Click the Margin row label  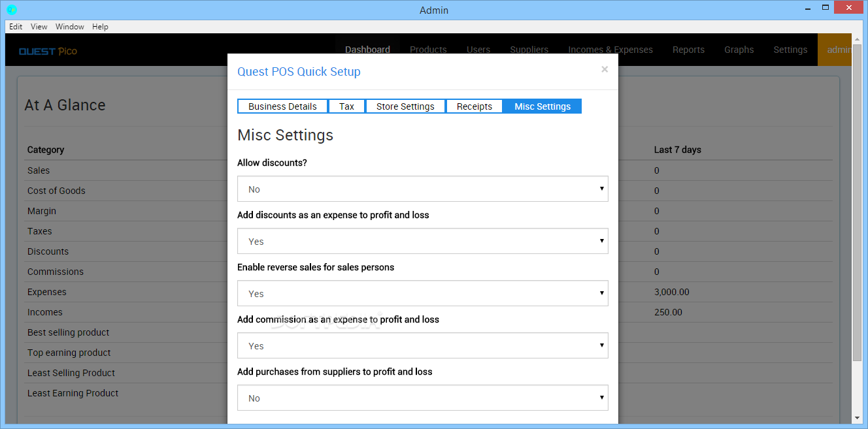click(x=42, y=211)
